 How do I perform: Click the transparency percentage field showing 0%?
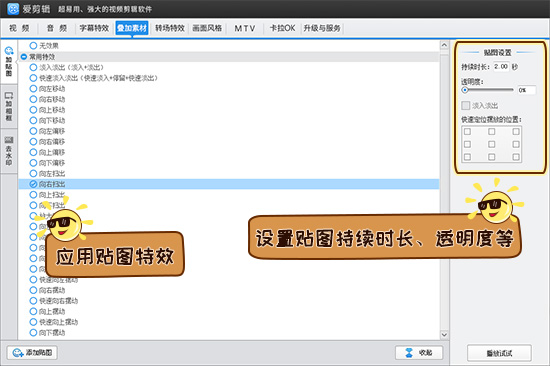pos(526,90)
